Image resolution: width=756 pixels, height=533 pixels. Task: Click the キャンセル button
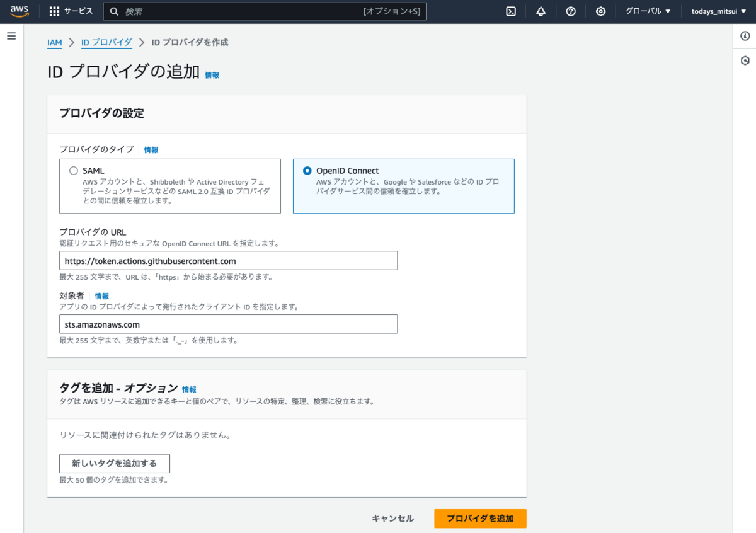coord(393,519)
